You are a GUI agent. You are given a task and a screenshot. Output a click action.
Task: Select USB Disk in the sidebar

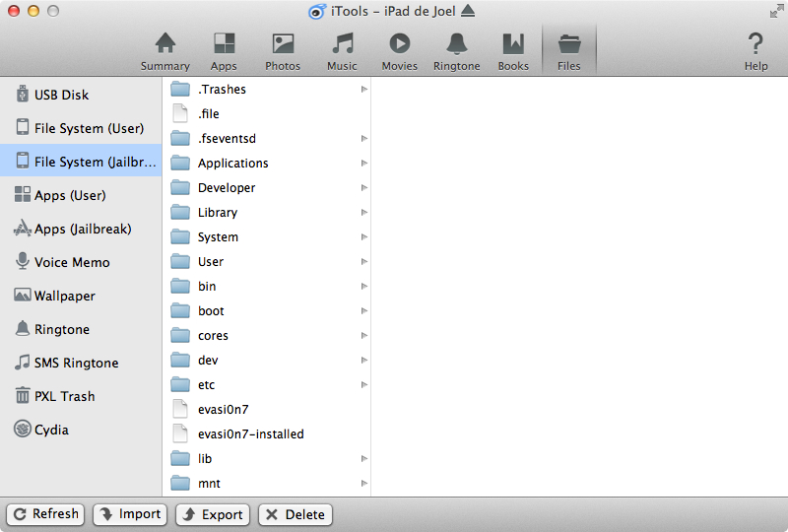(81, 95)
